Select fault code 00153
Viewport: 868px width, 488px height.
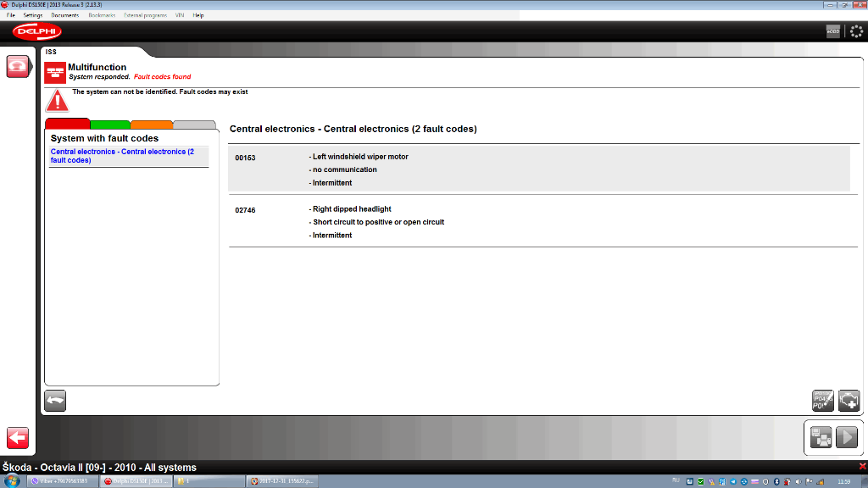[x=245, y=158]
